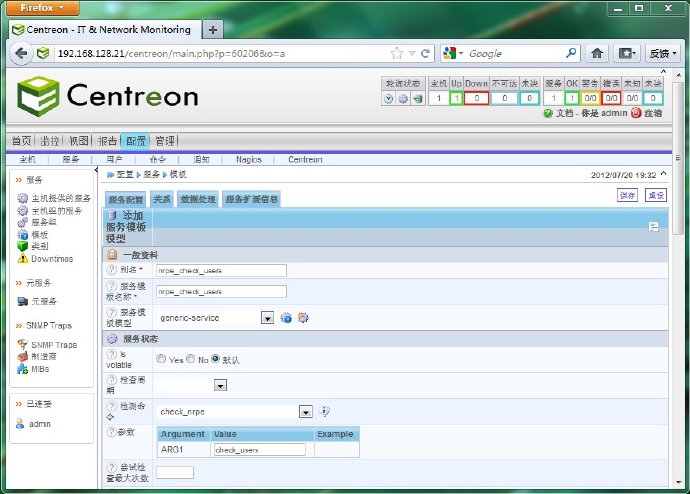Click the blue info icon beside generic-service

(286, 318)
